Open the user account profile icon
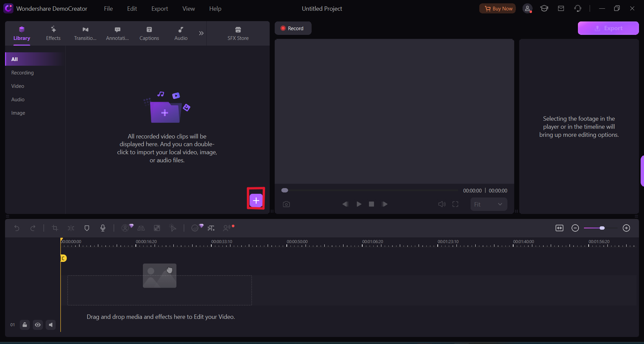The width and height of the screenshot is (644, 344). [x=528, y=9]
